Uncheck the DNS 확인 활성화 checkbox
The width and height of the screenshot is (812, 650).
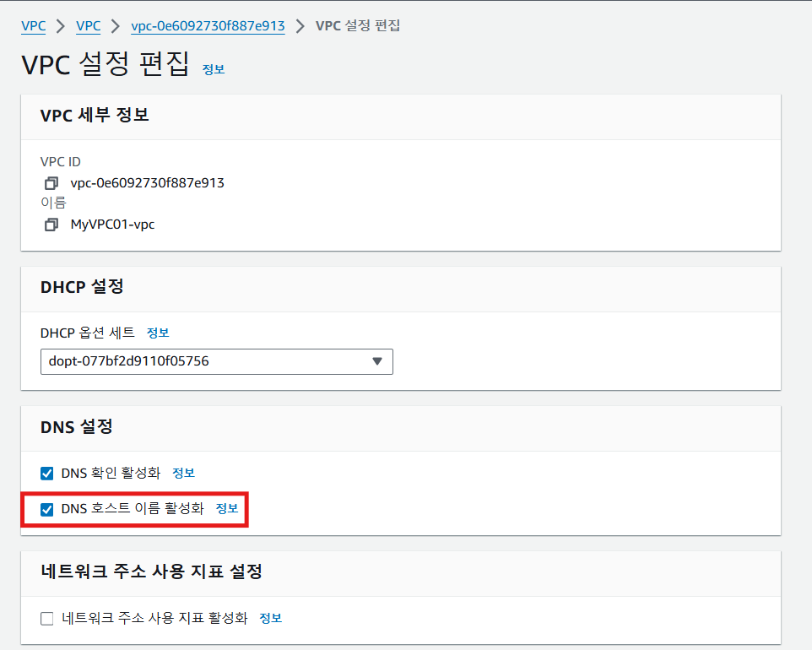46,474
